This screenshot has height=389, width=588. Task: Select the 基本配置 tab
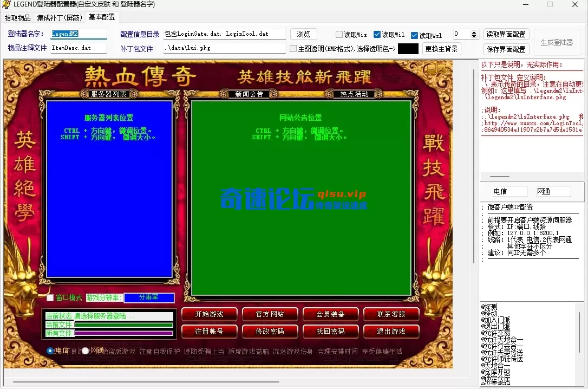point(102,17)
